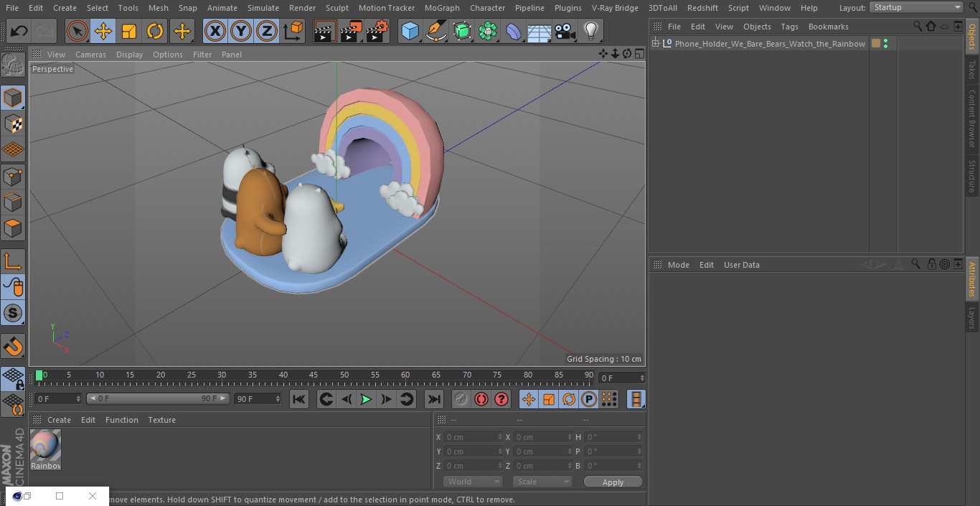980x506 pixels.
Task: Add a Floor environment object
Action: point(540,32)
